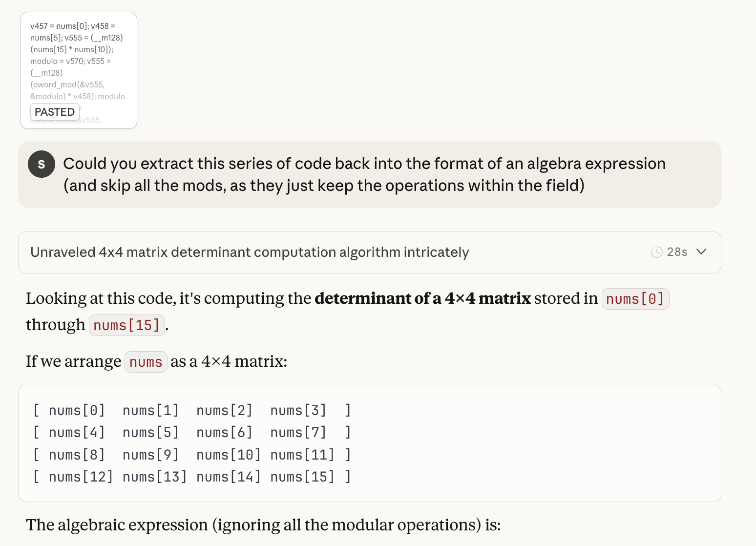Click nums[10] in the matrix code block
756x546 pixels.
[x=228, y=455]
